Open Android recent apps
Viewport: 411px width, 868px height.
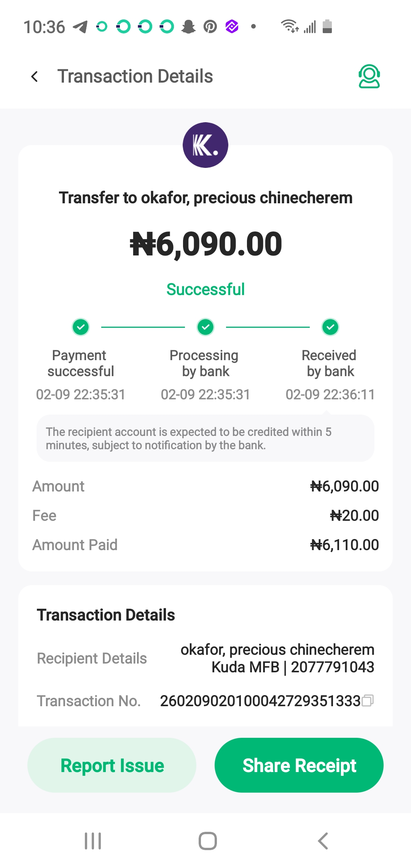[x=93, y=841]
